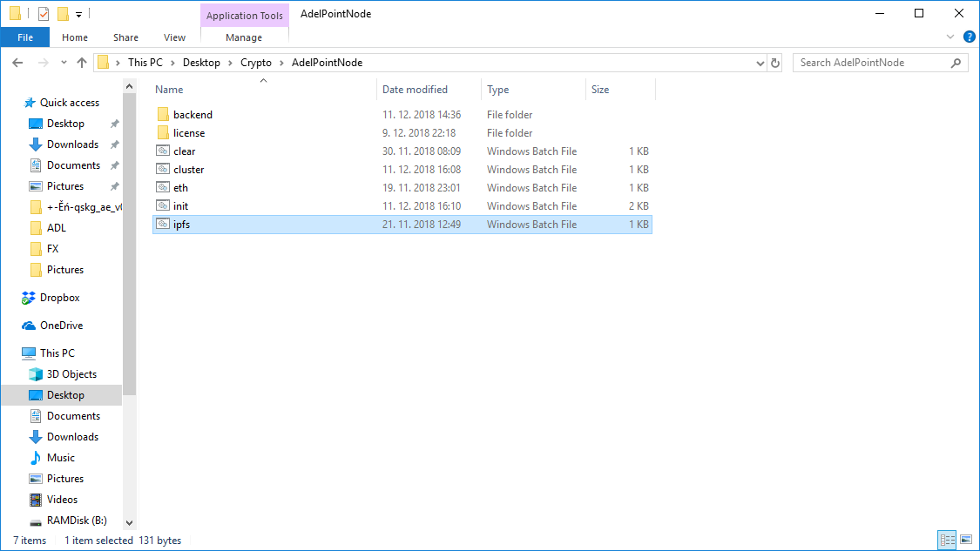Open the Manage ribbon tab
The width and height of the screenshot is (980, 551).
(x=244, y=37)
